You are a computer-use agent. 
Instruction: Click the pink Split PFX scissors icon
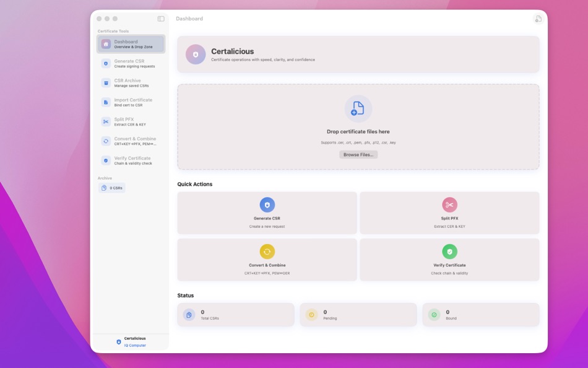(449, 204)
